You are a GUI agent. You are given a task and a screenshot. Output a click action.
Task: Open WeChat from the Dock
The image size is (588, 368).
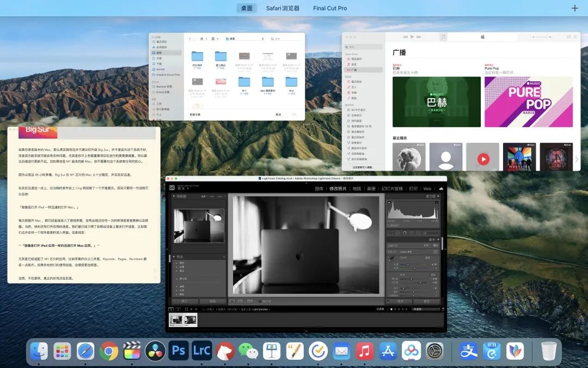248,352
